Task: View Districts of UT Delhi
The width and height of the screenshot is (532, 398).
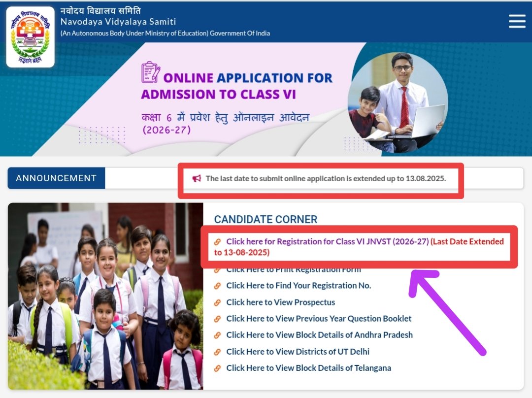Action: click(298, 352)
